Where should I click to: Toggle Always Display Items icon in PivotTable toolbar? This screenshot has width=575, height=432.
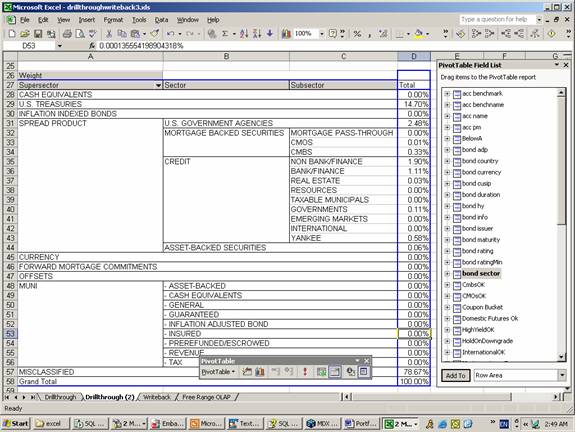[x=335, y=371]
